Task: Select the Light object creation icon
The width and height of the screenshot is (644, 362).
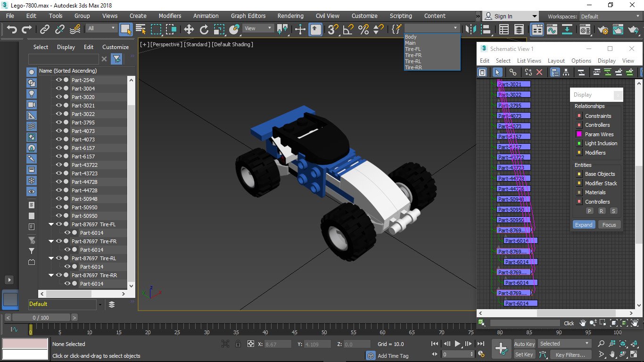Action: pyautogui.click(x=31, y=93)
